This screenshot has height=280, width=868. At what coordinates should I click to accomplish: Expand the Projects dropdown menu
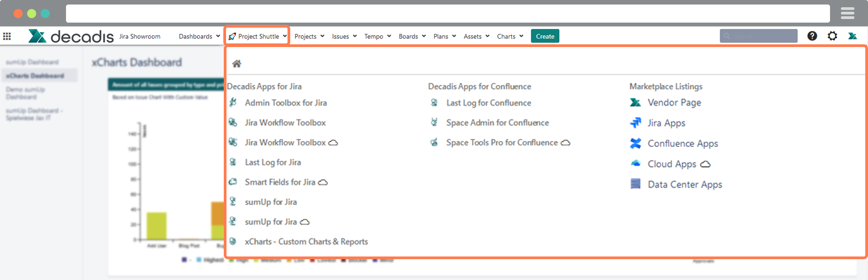pos(309,36)
